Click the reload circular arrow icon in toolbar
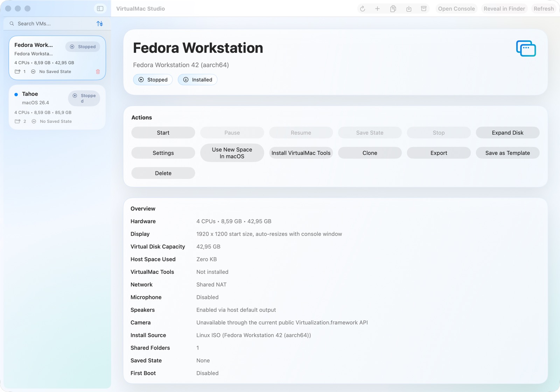 (362, 8)
